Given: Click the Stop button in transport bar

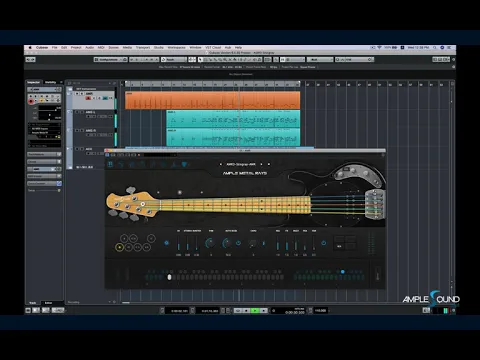Looking at the screenshot, I should pos(247,310).
